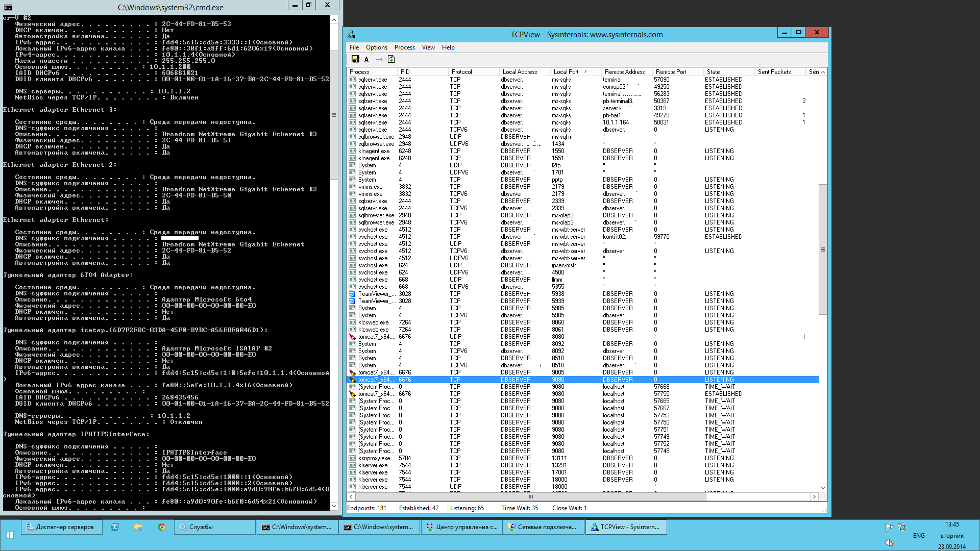Viewport: 980px width, 551px height.
Task: Open File Explorer from the taskbar
Action: 138,527
